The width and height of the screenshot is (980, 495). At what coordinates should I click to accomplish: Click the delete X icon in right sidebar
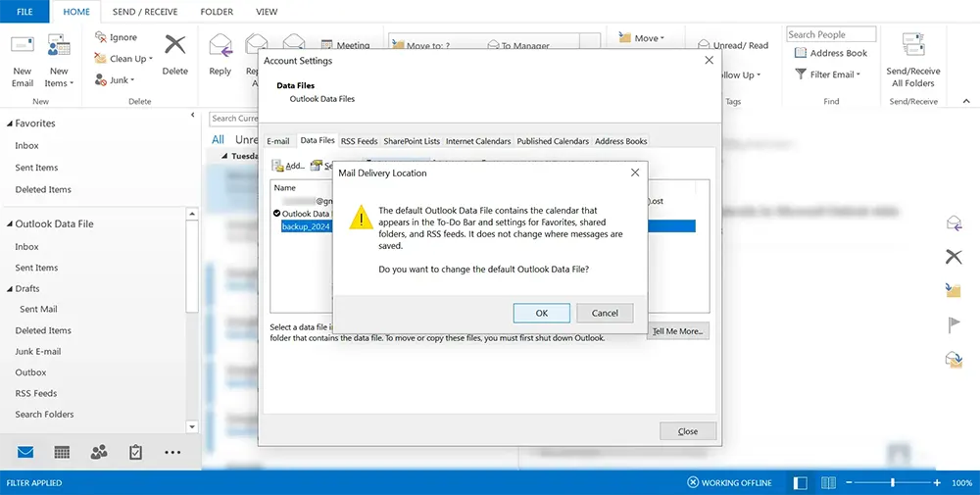[954, 256]
